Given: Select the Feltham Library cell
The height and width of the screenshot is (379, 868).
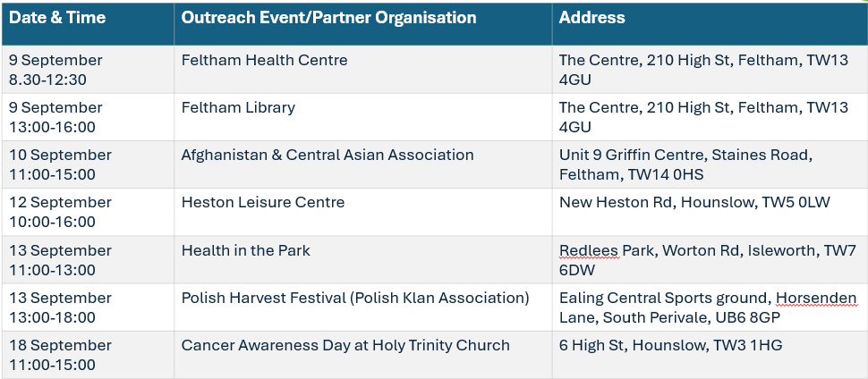Looking at the screenshot, I should 363,117.
